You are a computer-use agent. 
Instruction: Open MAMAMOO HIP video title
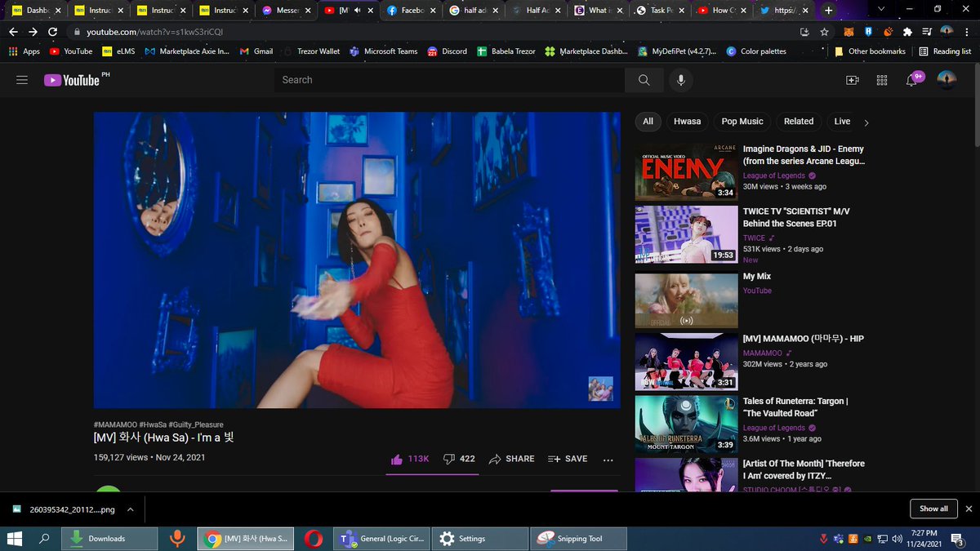[x=803, y=339]
